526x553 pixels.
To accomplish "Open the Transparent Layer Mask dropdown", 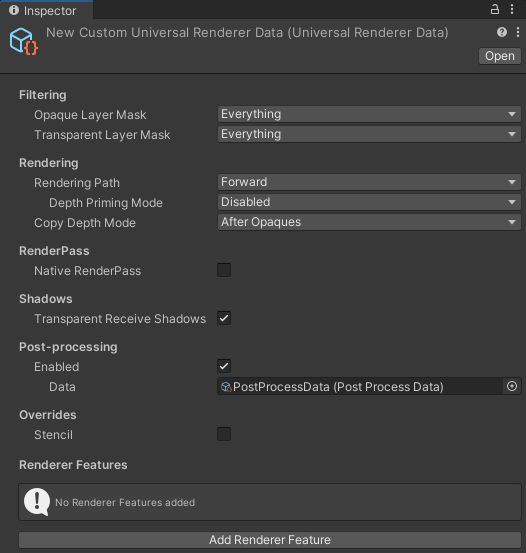I will [369, 134].
